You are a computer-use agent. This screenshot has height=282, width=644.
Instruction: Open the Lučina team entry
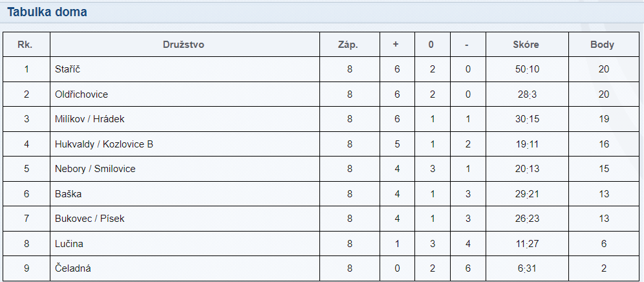[69, 243]
